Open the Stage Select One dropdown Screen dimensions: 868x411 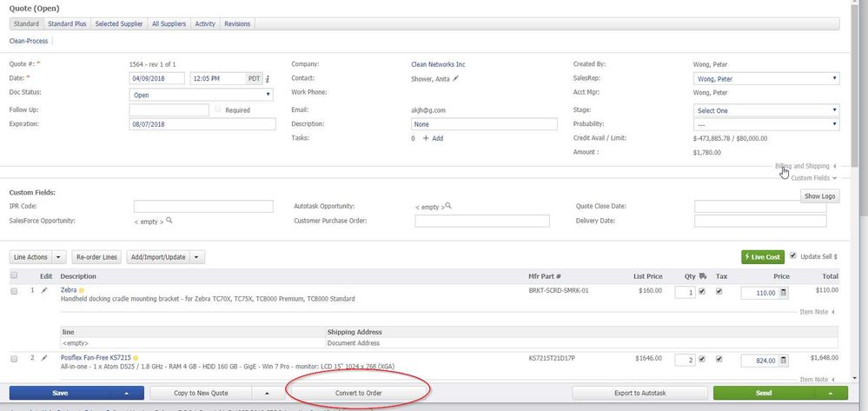click(x=765, y=110)
